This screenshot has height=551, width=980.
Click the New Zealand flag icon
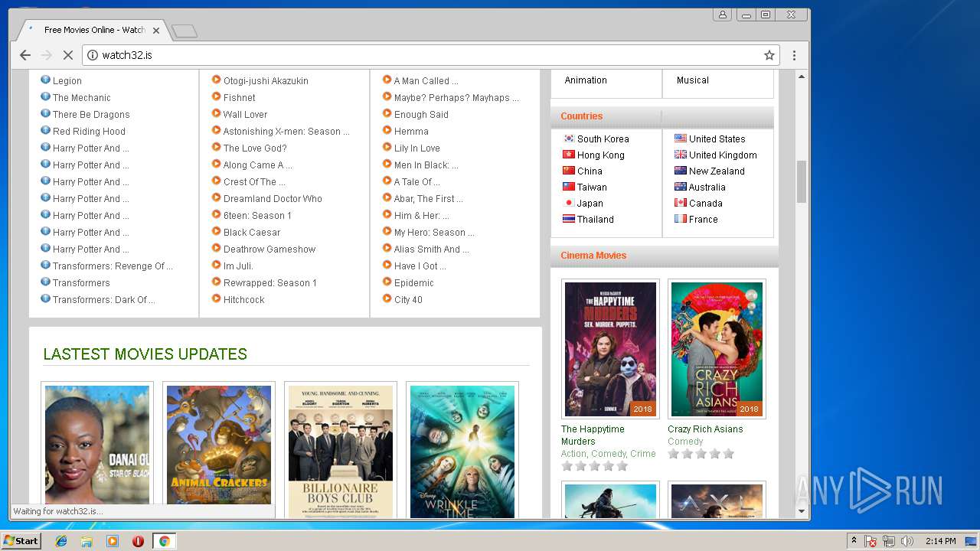pyautogui.click(x=681, y=171)
